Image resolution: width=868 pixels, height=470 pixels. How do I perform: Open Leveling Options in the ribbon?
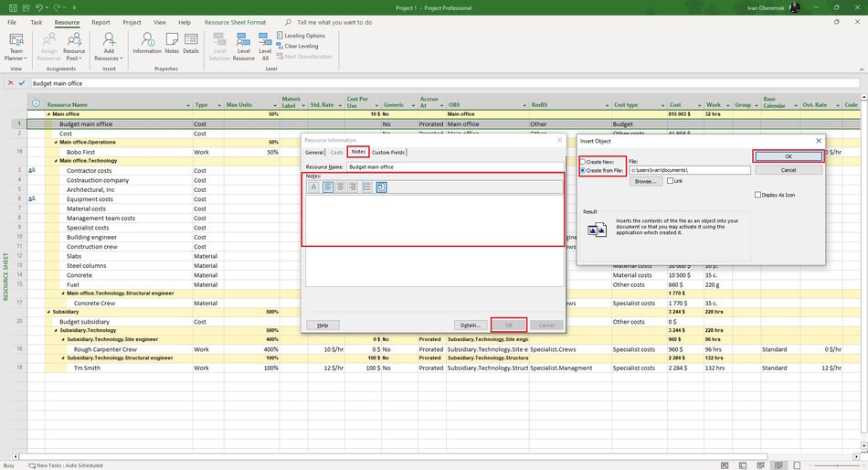[301, 36]
